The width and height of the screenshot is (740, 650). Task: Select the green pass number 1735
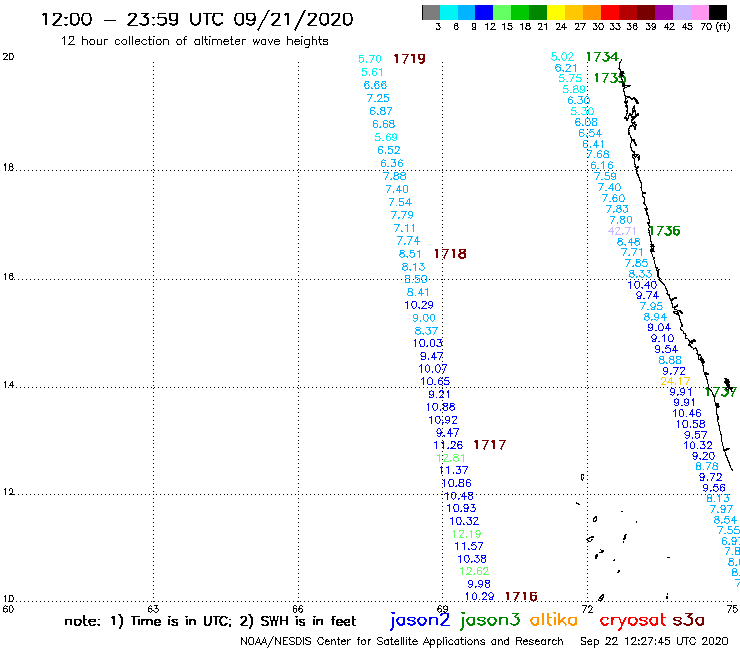pyautogui.click(x=609, y=78)
